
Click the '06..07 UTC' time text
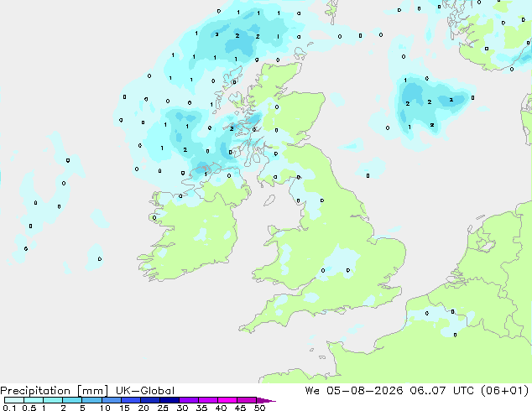coord(442,391)
